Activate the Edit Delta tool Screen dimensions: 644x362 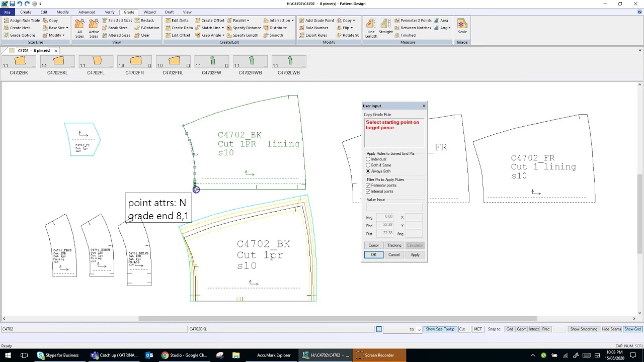click(x=177, y=21)
